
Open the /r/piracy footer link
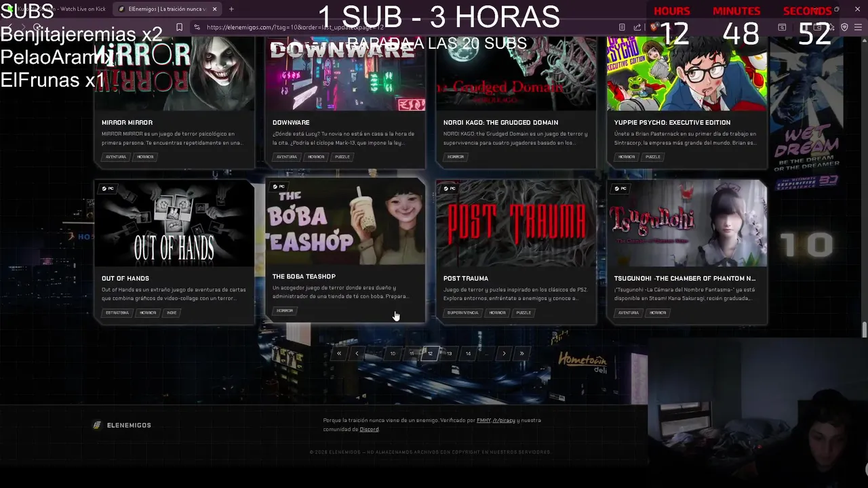(504, 420)
